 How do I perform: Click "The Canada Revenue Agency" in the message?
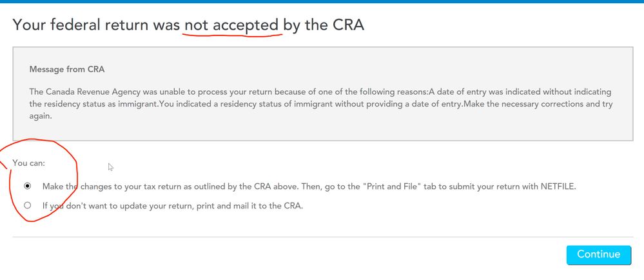tap(76, 92)
